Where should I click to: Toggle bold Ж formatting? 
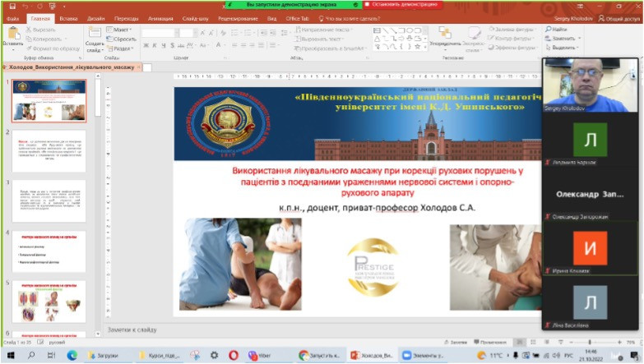coord(146,45)
